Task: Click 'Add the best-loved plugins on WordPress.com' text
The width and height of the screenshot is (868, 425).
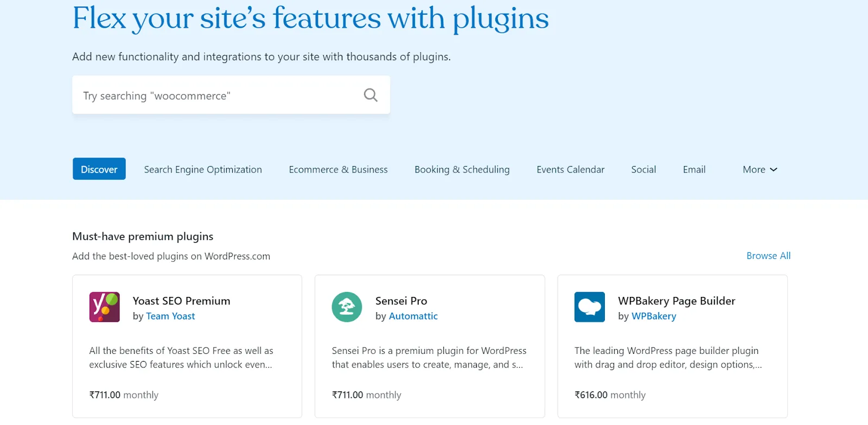Action: pyautogui.click(x=171, y=256)
